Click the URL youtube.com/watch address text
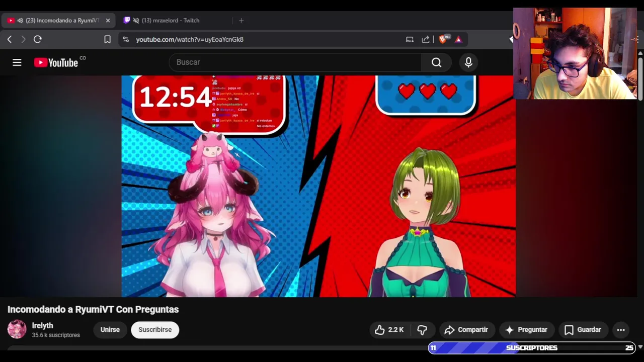The image size is (644, 362). (x=190, y=39)
